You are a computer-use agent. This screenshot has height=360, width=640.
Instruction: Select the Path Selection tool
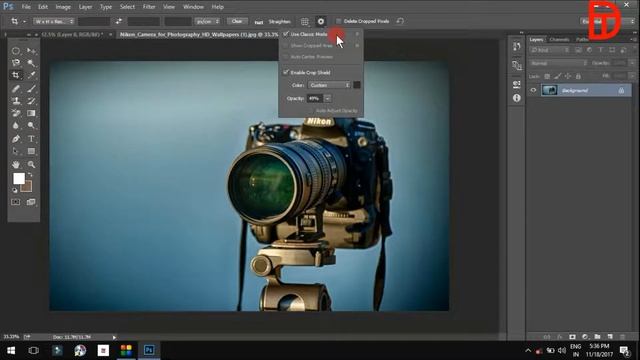pos(16,151)
